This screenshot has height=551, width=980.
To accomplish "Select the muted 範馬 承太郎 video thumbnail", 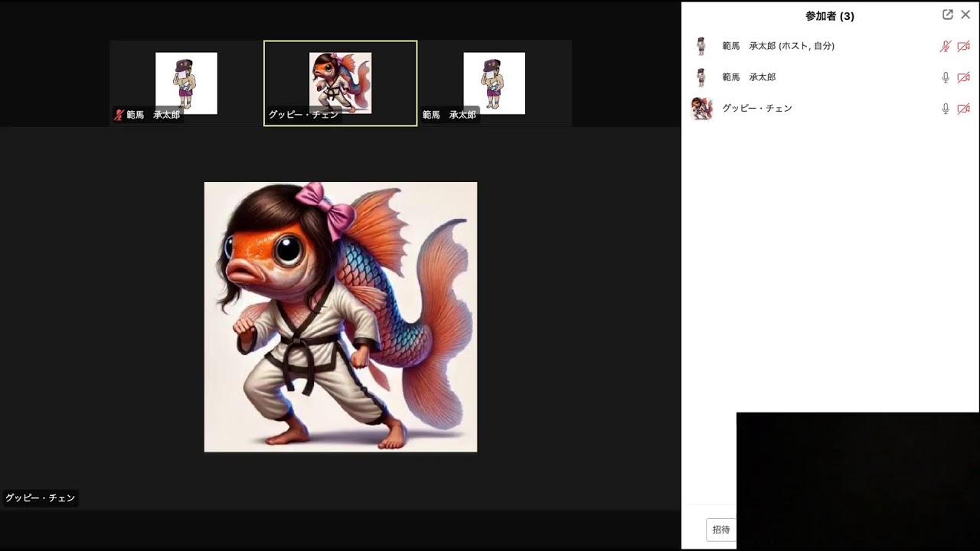I will coord(186,83).
